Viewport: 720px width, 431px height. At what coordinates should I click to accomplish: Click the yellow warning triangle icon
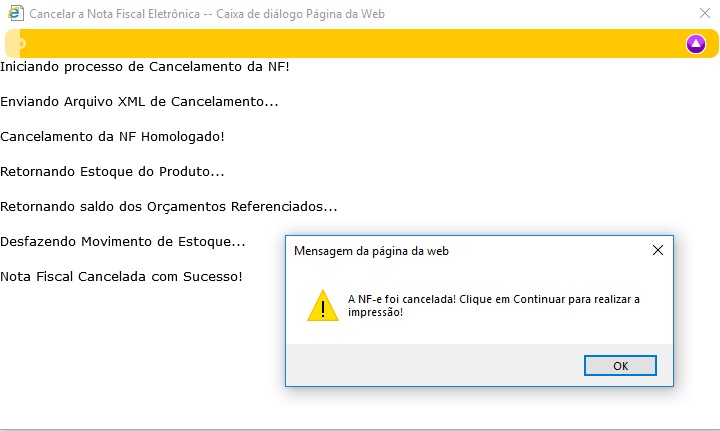coord(322,305)
